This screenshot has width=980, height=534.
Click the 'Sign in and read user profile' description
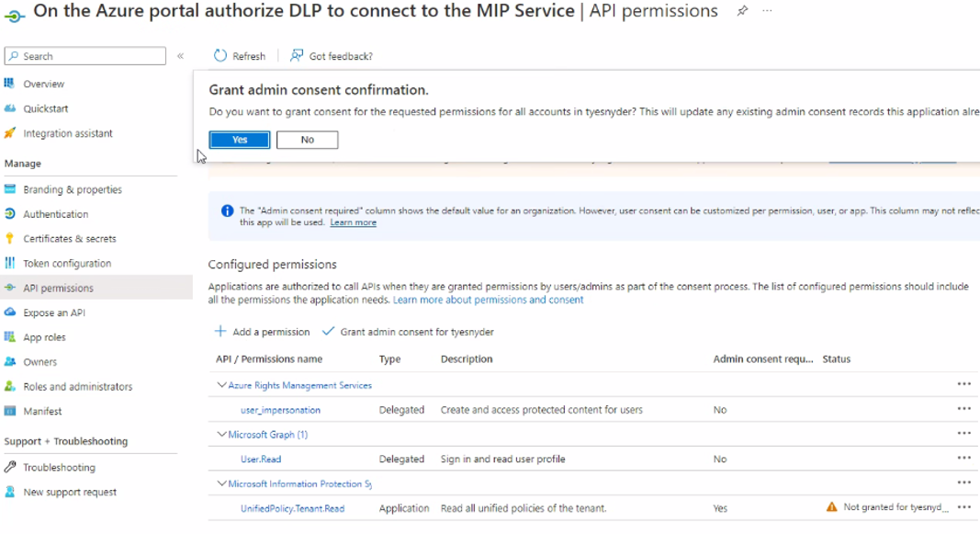503,459
